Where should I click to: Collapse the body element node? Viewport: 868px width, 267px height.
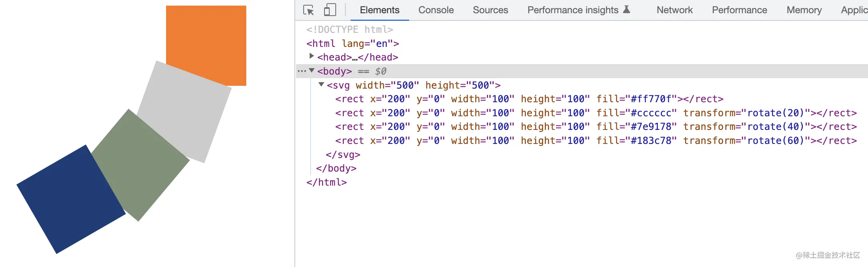[x=312, y=71]
